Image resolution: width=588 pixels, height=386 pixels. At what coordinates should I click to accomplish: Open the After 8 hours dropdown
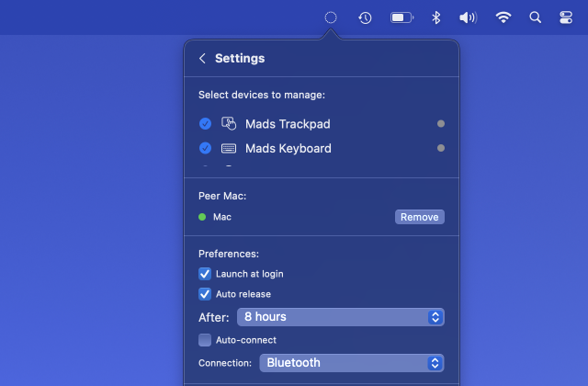tap(341, 317)
